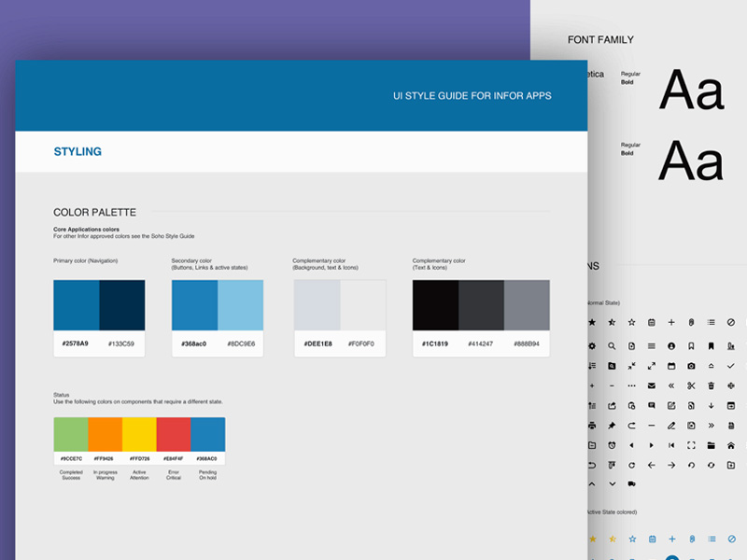Screen dimensions: 747x560
Task: Select the light gray-blue background swatch
Action: click(317, 305)
